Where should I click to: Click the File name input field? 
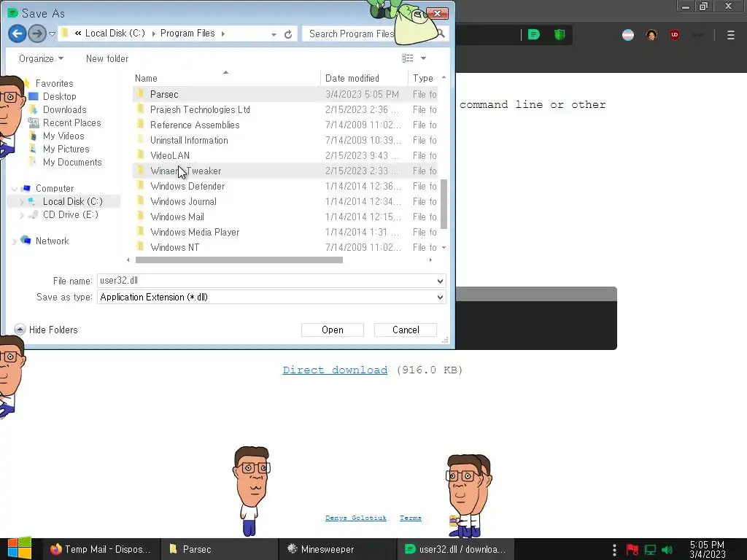(266, 281)
